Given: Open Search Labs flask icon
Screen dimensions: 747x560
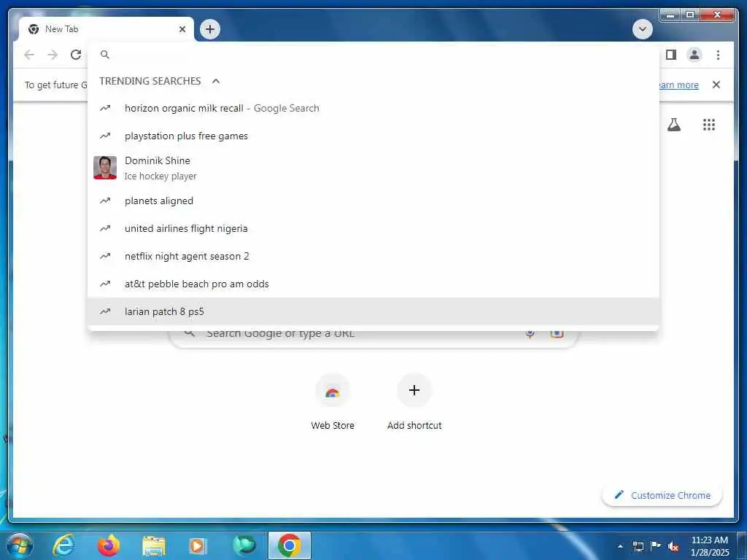Looking at the screenshot, I should click(673, 125).
